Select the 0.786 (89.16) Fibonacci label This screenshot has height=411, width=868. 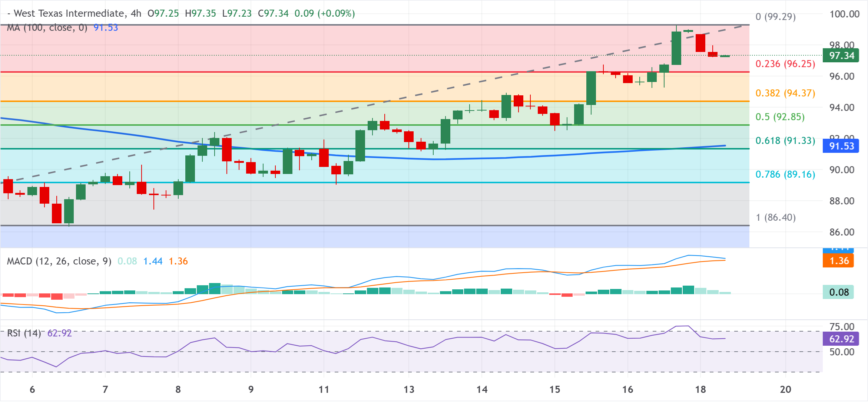(785, 174)
